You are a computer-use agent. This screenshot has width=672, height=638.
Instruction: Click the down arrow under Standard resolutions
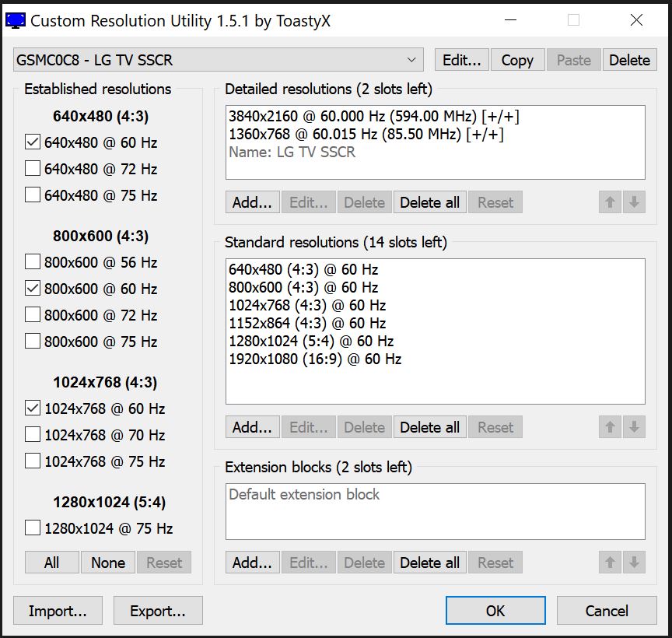634,426
